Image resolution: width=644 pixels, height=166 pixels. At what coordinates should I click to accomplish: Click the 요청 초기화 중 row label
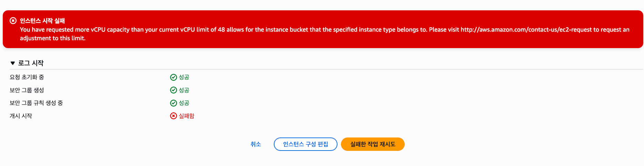tap(27, 77)
